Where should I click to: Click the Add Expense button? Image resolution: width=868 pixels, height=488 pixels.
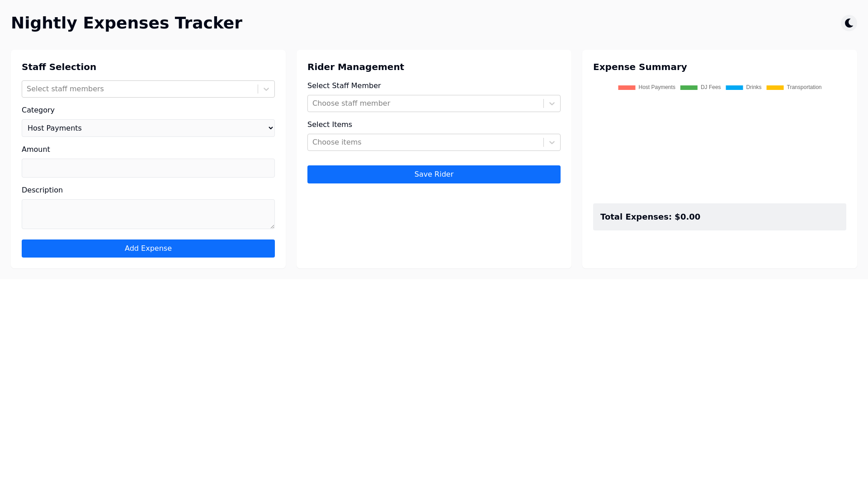148,249
